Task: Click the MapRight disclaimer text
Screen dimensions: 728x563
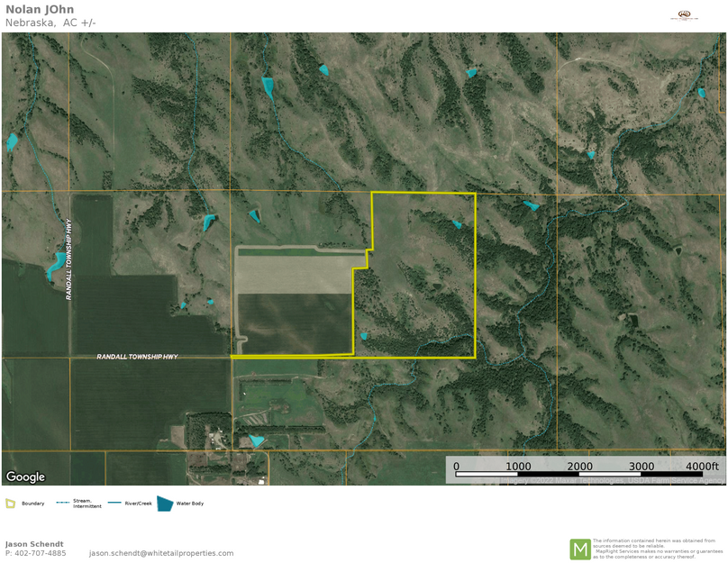Action: pyautogui.click(x=657, y=549)
